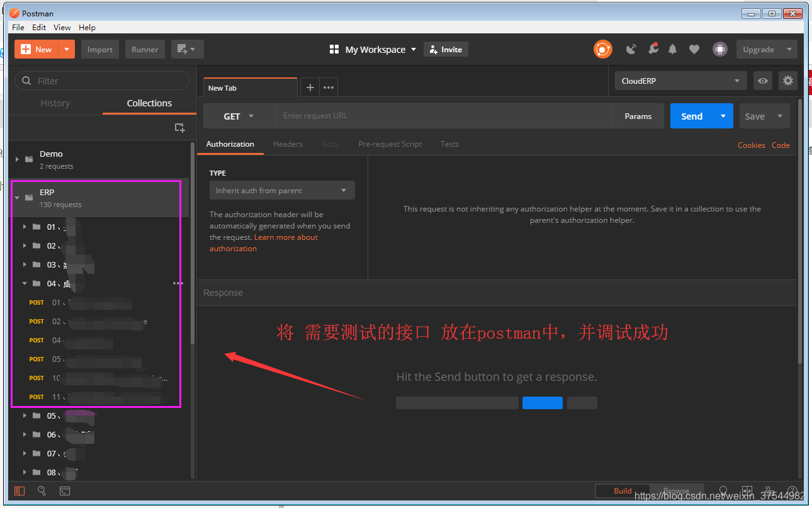Open the GET method dropdown
The width and height of the screenshot is (812, 508).
(239, 116)
